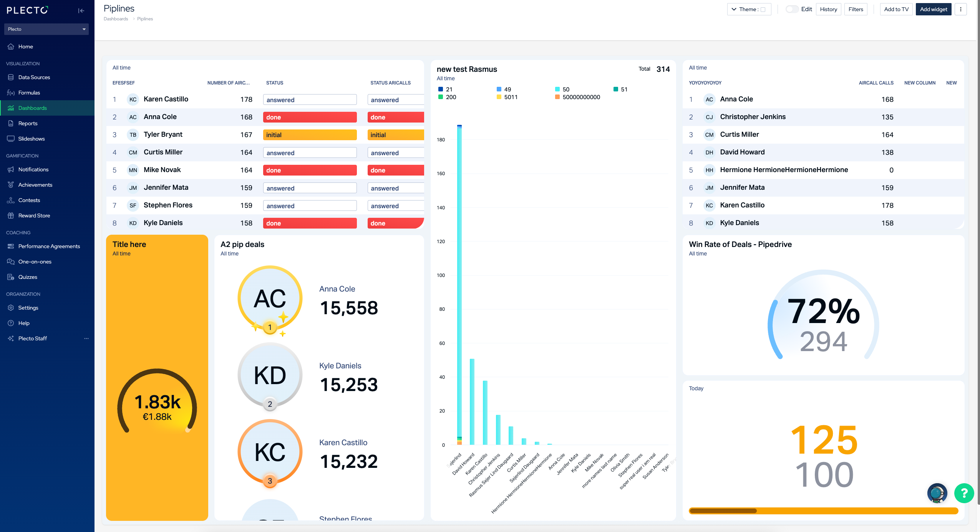Click the Reward Store gift icon
The image size is (980, 532).
tap(11, 215)
